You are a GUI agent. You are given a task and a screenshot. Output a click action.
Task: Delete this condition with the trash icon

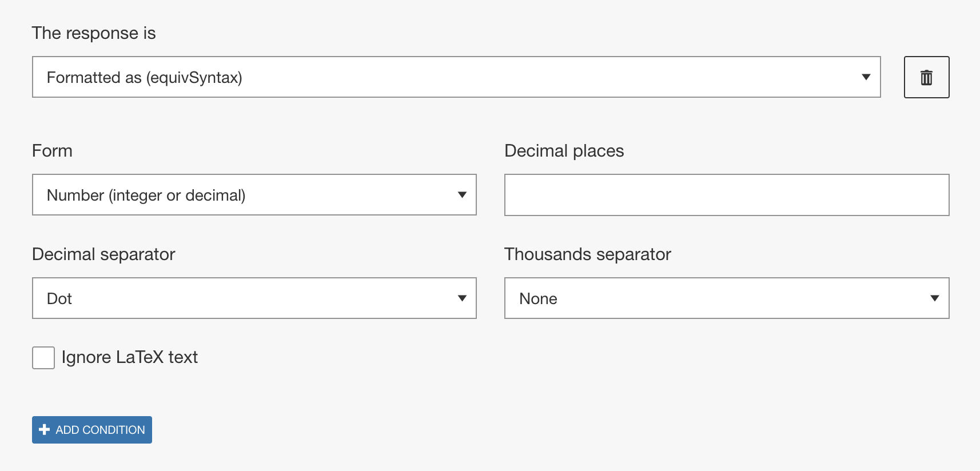(926, 77)
